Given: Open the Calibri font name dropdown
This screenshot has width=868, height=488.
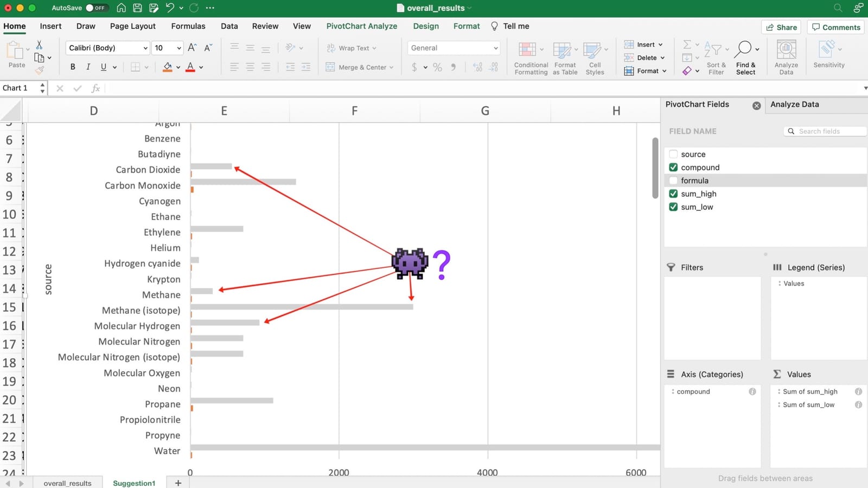Looking at the screenshot, I should coord(107,48).
